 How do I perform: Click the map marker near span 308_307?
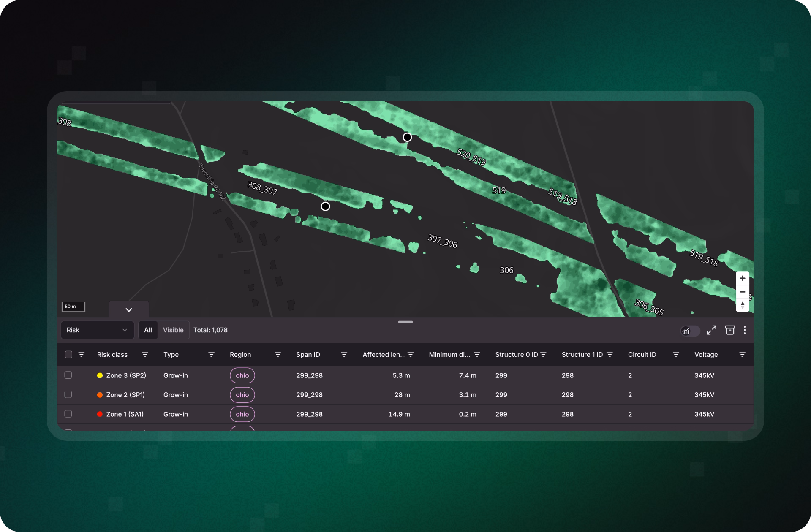tap(325, 206)
